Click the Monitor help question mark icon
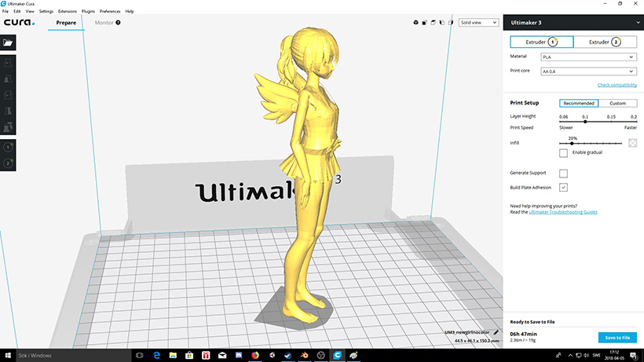644x362 pixels. tap(119, 23)
